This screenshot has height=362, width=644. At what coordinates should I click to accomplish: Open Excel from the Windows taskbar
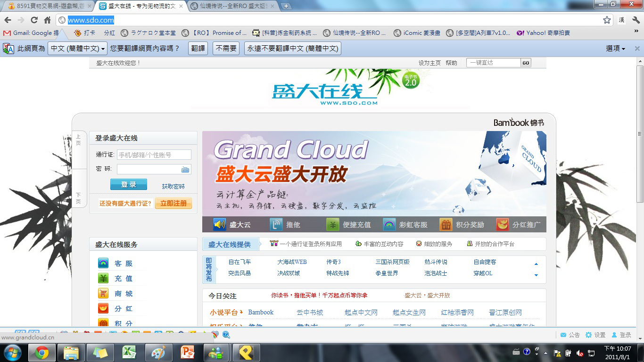point(129,353)
